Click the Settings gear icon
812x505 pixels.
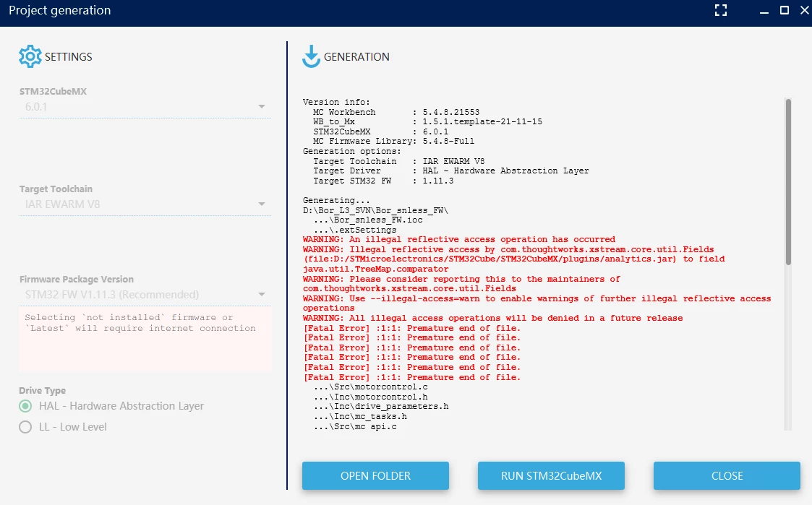pos(30,56)
